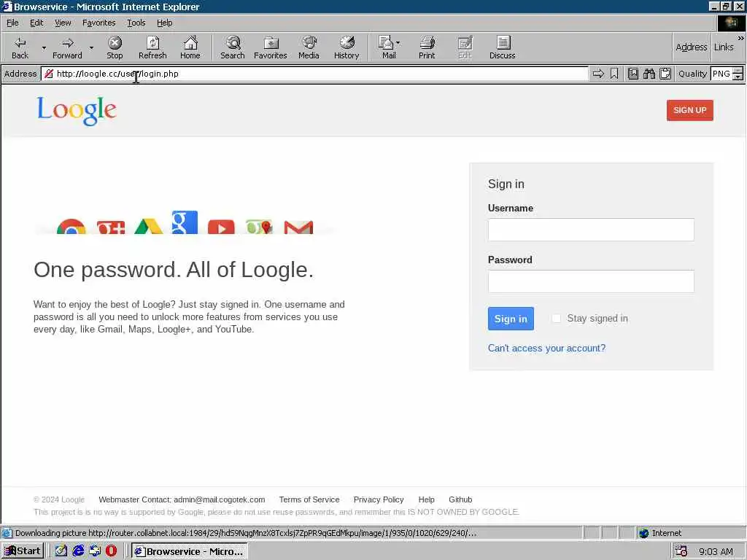Click the Chrome icon in the banner

click(x=71, y=227)
